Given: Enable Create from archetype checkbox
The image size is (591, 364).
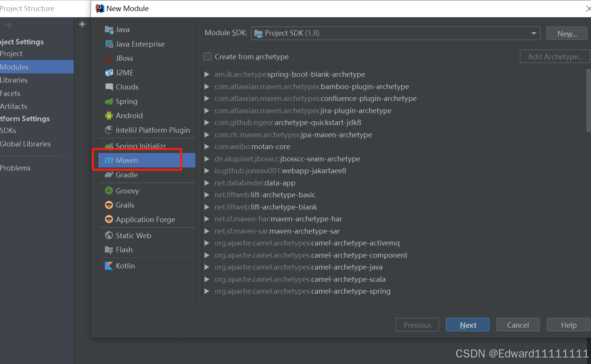Looking at the screenshot, I should point(208,57).
